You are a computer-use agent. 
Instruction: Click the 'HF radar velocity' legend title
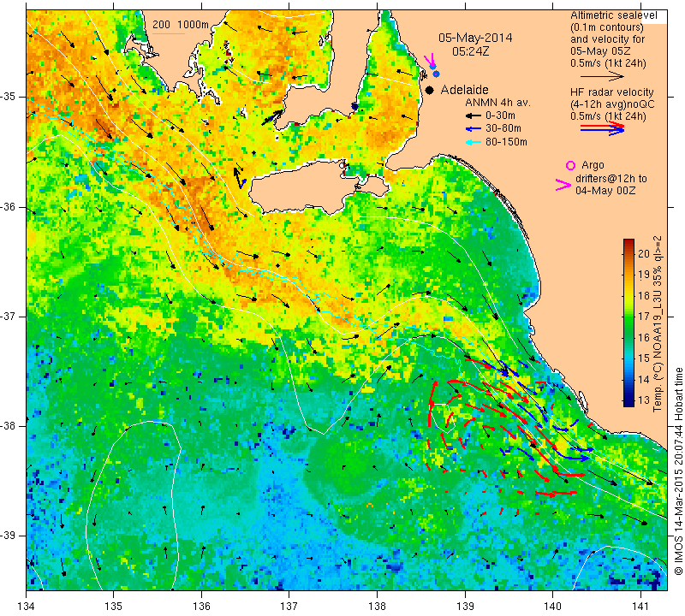click(612, 92)
